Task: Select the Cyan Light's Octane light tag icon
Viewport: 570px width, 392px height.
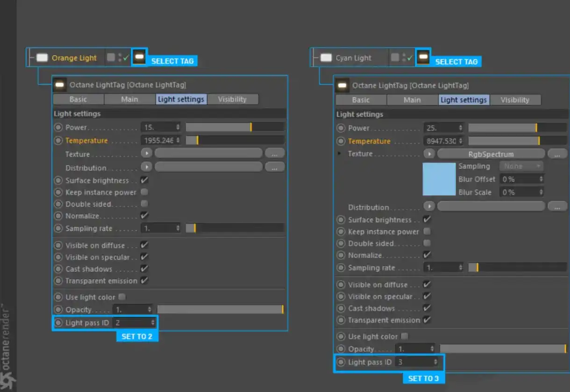Action: [423, 57]
